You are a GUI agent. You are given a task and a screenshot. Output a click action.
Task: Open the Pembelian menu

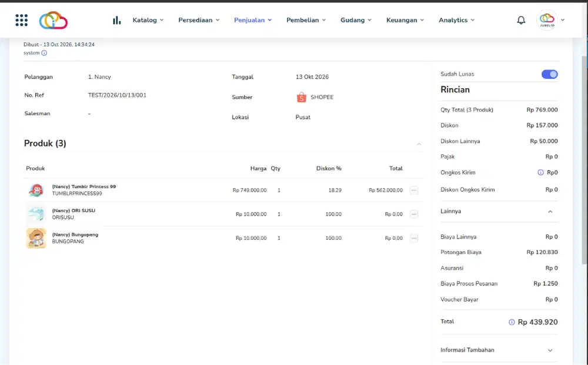pyautogui.click(x=306, y=20)
